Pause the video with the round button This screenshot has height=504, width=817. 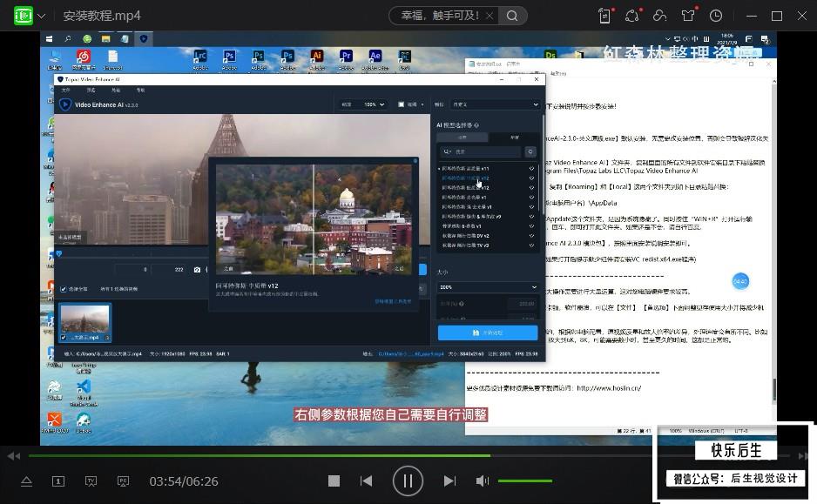click(408, 481)
